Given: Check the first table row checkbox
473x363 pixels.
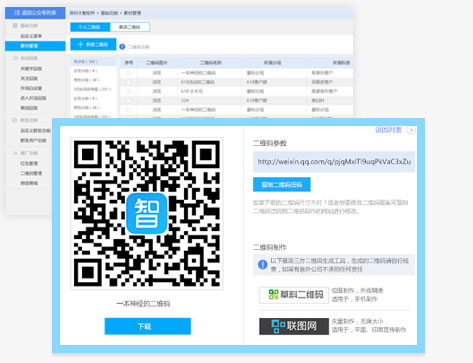Looking at the screenshot, I should [129, 73].
